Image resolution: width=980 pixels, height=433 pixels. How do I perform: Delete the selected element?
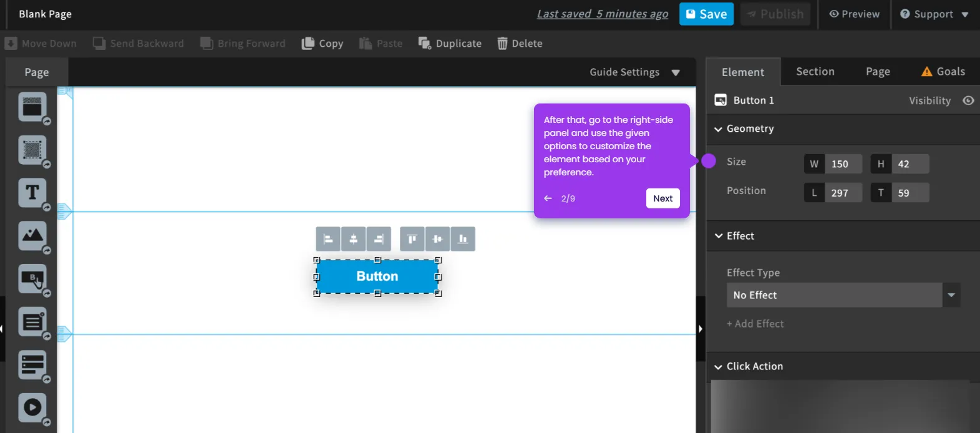pyautogui.click(x=520, y=44)
